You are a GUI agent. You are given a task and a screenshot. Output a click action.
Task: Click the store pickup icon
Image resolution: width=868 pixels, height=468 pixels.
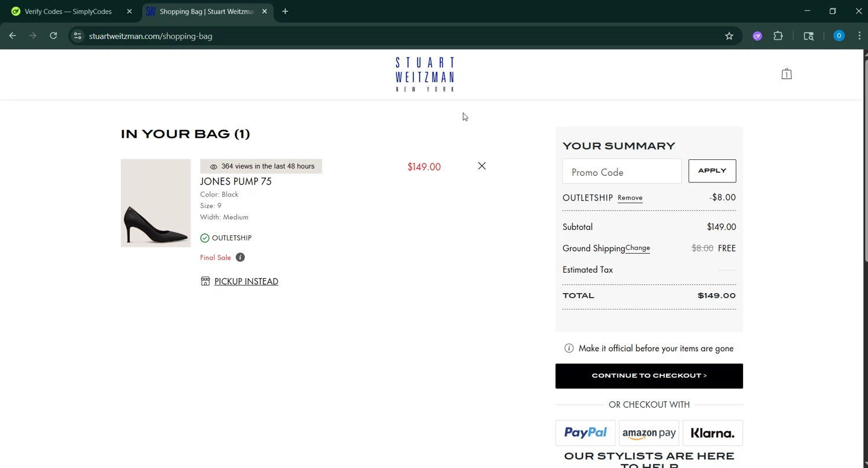click(x=205, y=281)
